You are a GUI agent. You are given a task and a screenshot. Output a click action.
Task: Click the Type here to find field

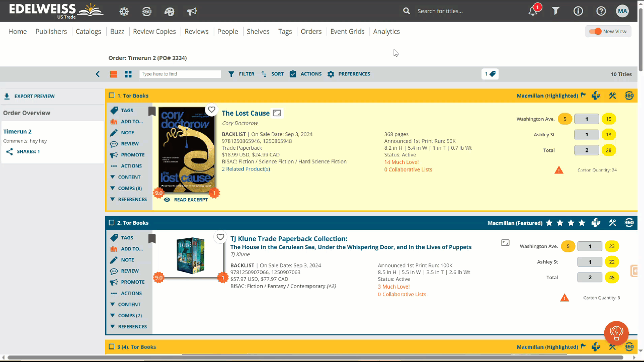tap(180, 74)
